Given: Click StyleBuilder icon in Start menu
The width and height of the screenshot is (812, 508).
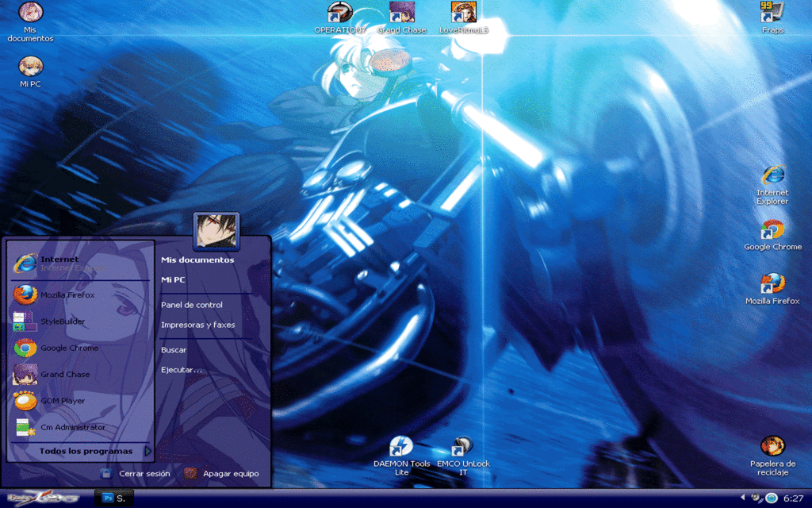Looking at the screenshot, I should [x=25, y=321].
